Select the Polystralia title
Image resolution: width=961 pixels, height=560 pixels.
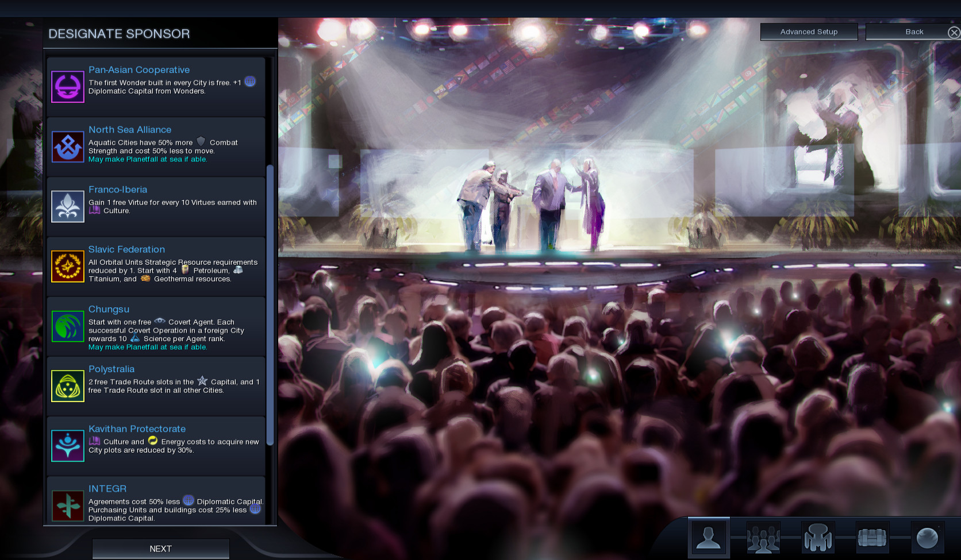pyautogui.click(x=112, y=369)
